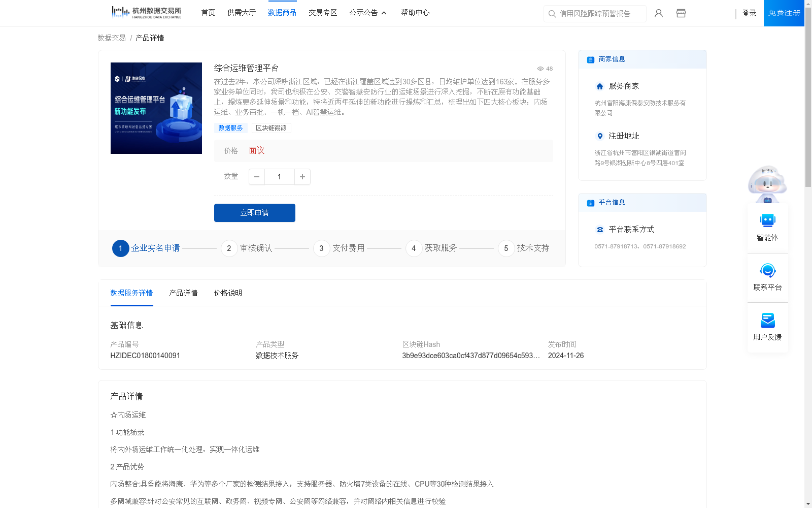
Task: Open the user profile icon
Action: coord(659,13)
